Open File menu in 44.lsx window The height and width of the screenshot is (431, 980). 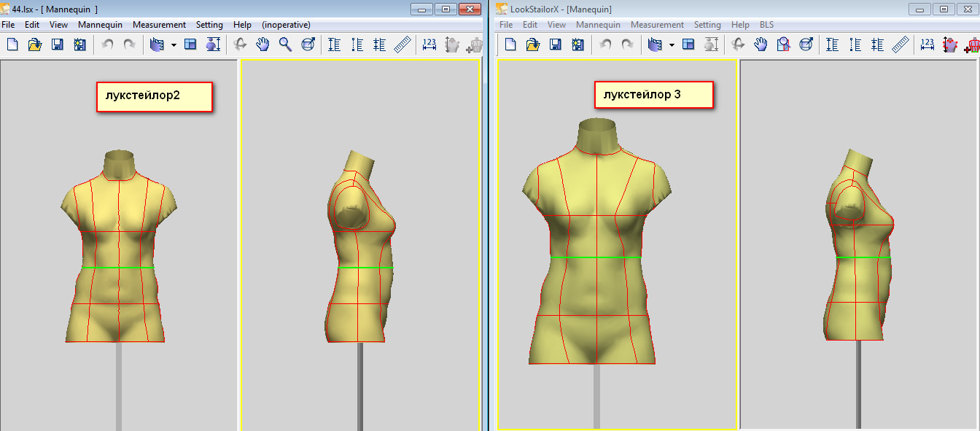[8, 25]
